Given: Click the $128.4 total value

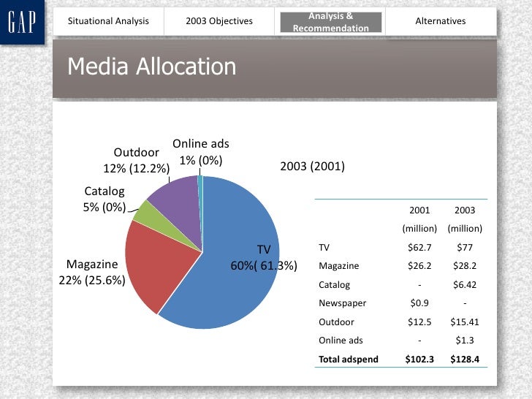Looking at the screenshot, I should click(x=465, y=360).
